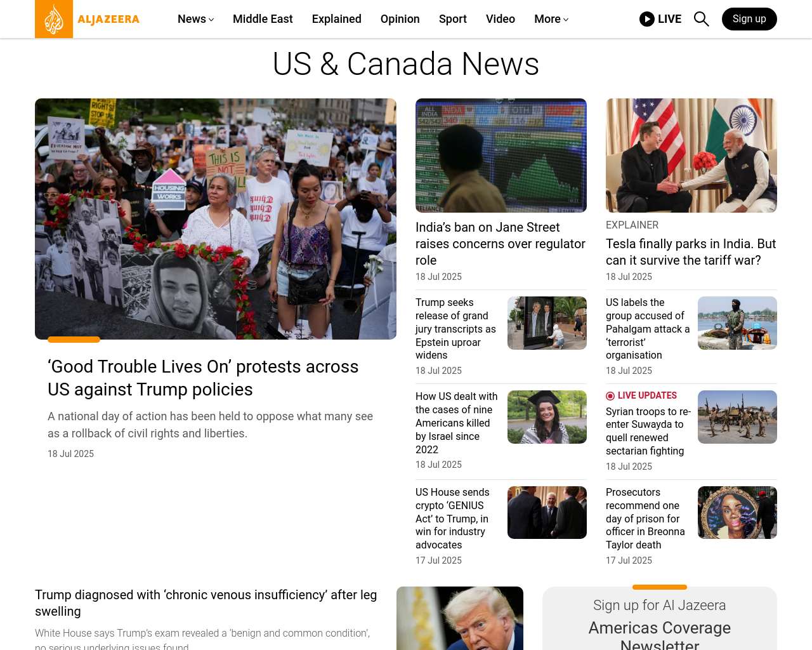Click the Epstein uproar article thumbnail
This screenshot has width=812, height=650.
click(x=547, y=323)
